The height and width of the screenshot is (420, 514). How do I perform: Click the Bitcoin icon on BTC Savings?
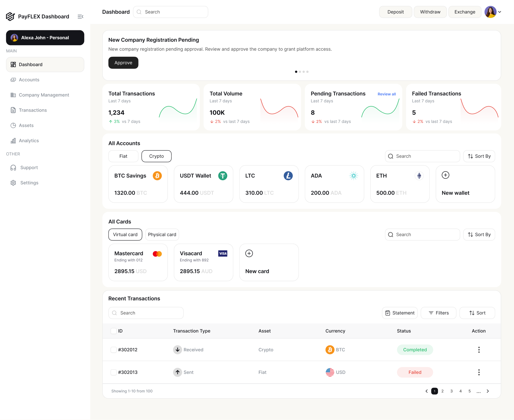pyautogui.click(x=157, y=176)
